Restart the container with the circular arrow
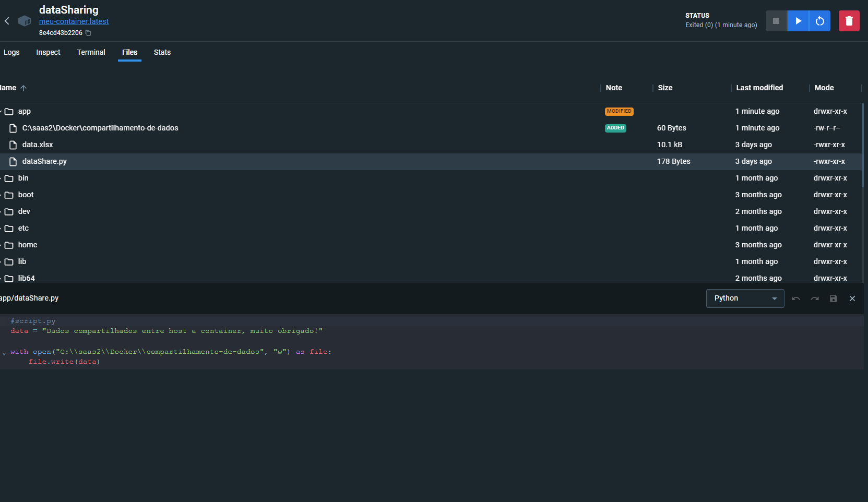868x502 pixels. click(820, 21)
